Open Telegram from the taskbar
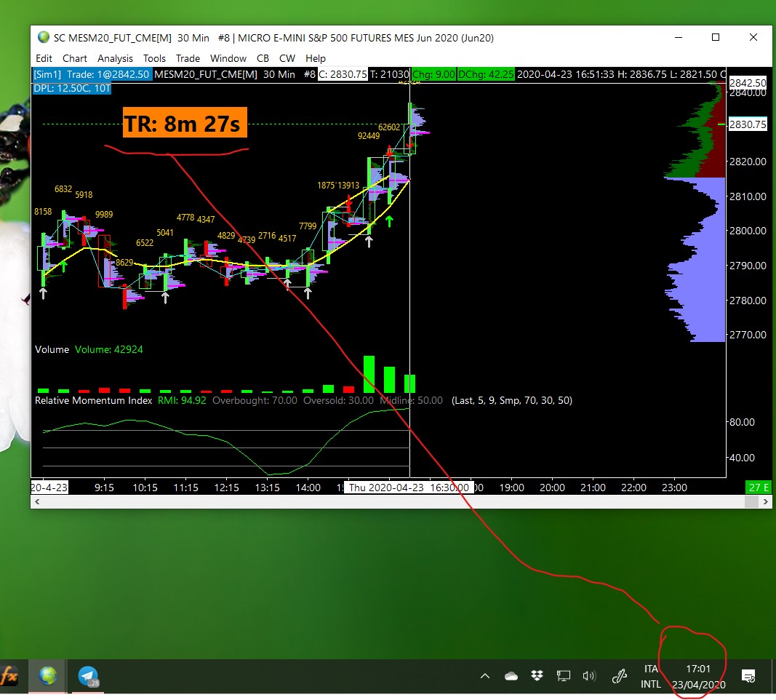 [88, 676]
